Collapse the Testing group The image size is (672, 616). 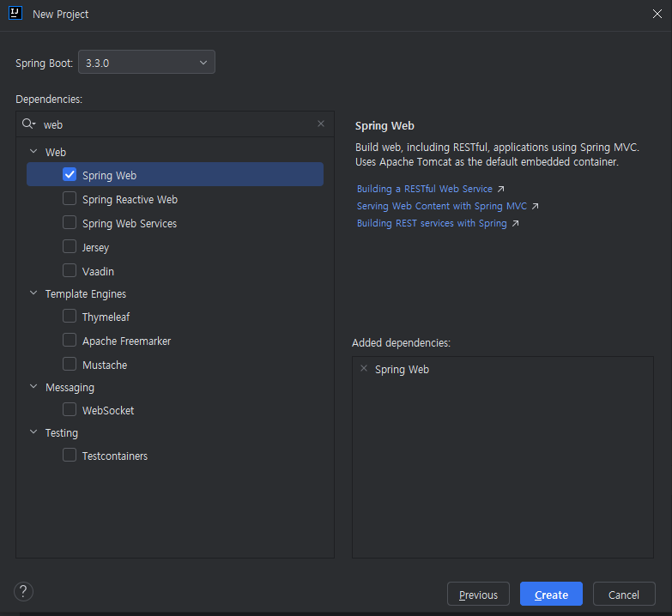[x=33, y=432]
